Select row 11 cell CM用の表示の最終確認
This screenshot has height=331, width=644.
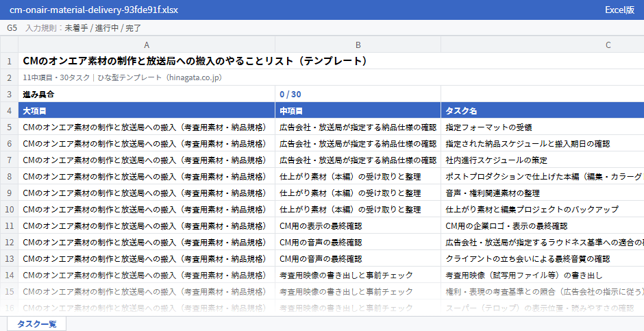pos(358,226)
